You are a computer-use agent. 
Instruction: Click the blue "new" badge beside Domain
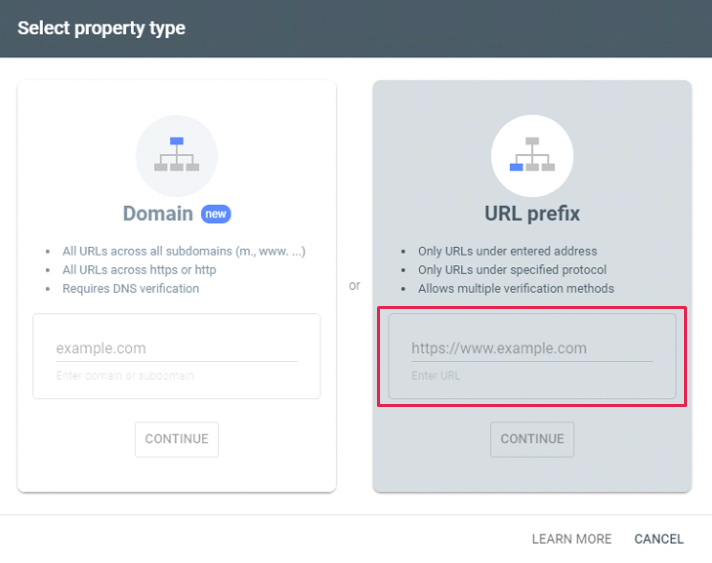click(216, 214)
